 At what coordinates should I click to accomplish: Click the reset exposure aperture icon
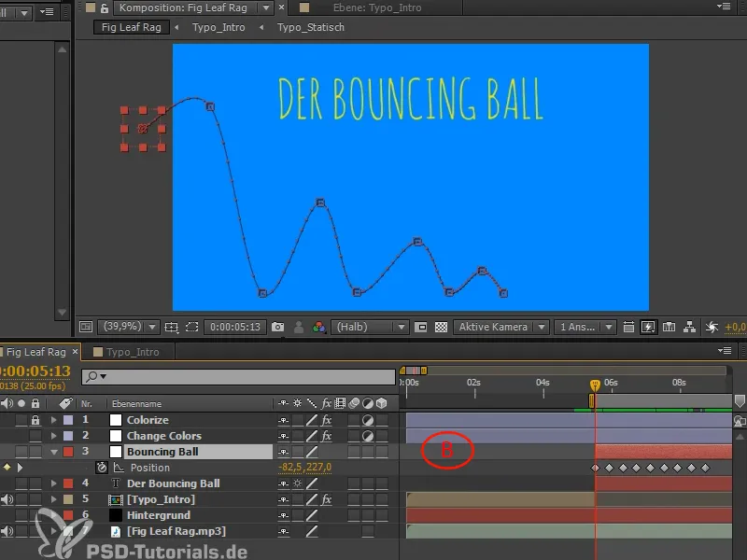(712, 327)
